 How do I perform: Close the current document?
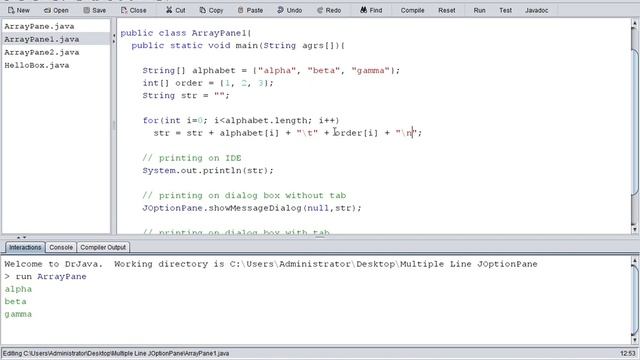133,10
